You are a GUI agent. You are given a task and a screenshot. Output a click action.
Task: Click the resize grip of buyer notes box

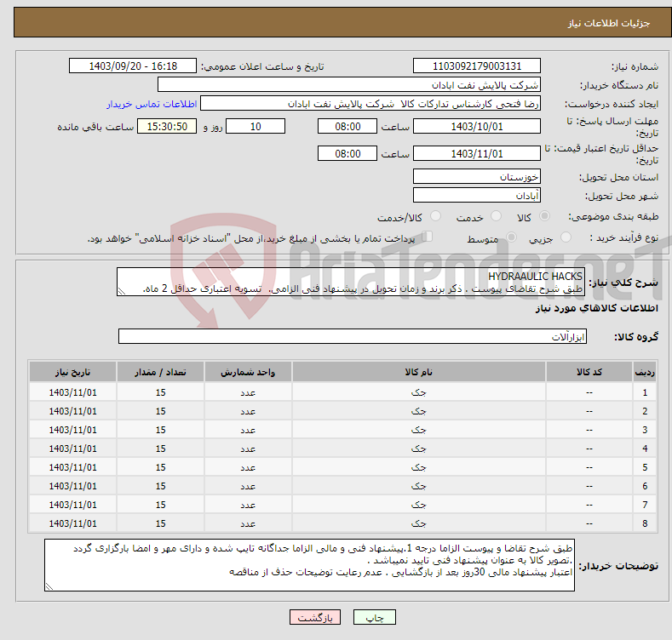[x=49, y=586]
